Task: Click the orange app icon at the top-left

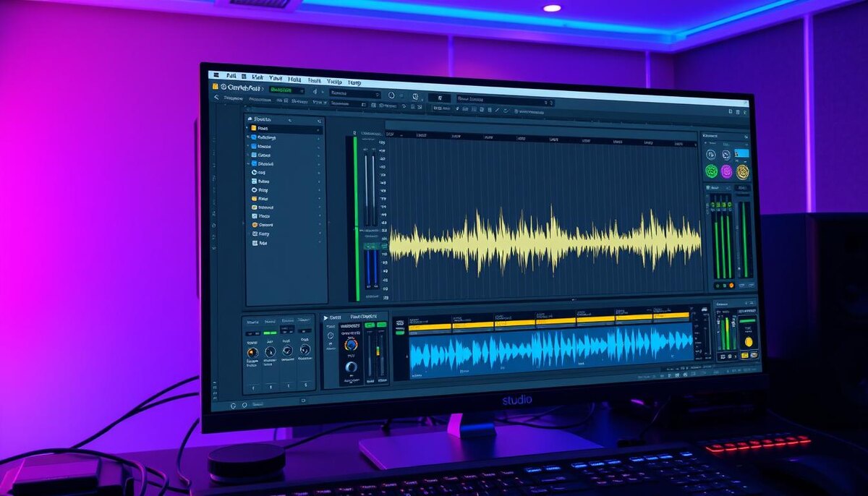Action: (216, 86)
